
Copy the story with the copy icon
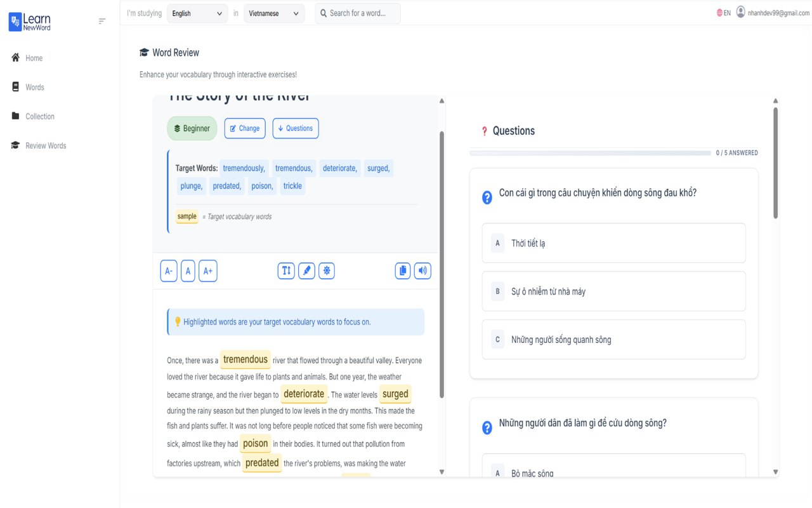(x=403, y=271)
